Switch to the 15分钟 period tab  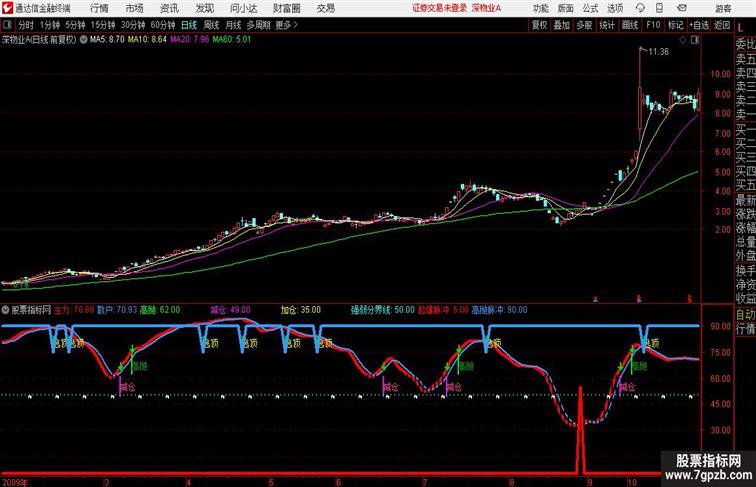(x=103, y=25)
